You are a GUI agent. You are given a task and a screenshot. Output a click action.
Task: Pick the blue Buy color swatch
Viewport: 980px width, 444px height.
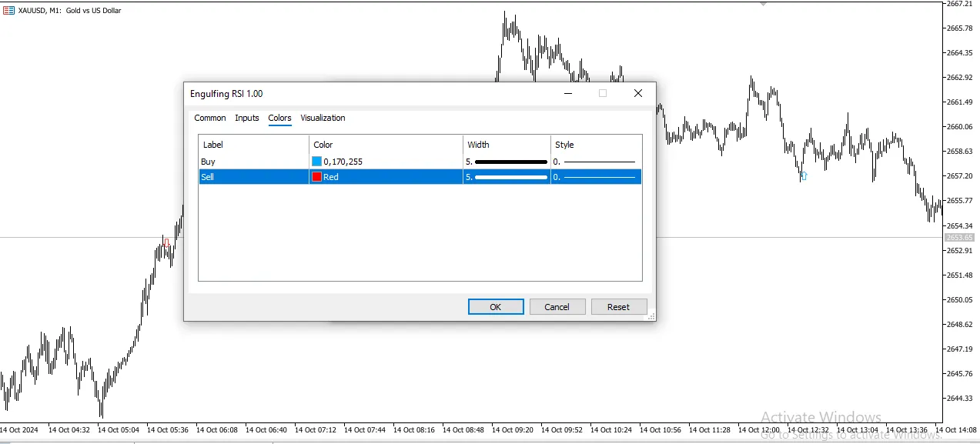[316, 162]
